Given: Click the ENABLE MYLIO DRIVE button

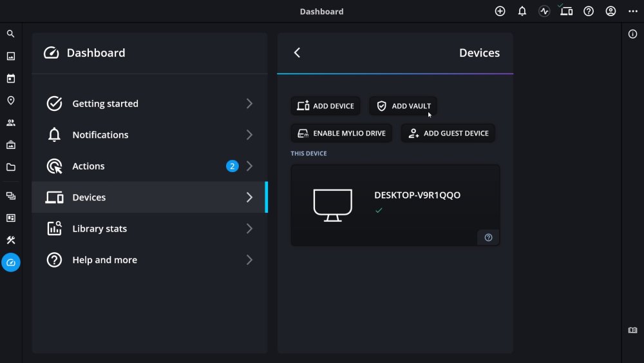Looking at the screenshot, I should pos(341,133).
